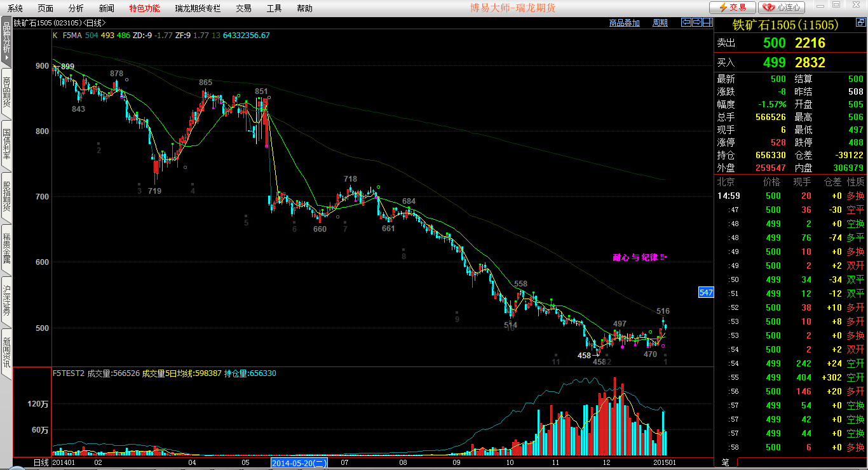Click the 日线 period label at bottom left
The width and height of the screenshot is (868, 470).
[41, 463]
